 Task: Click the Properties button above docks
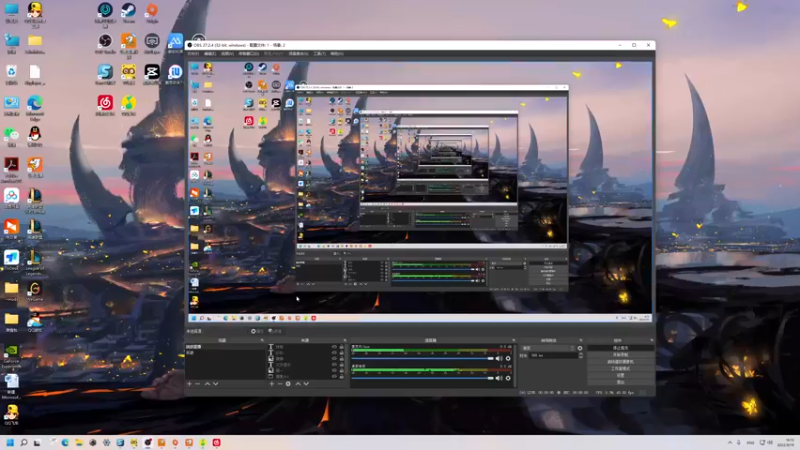257,331
